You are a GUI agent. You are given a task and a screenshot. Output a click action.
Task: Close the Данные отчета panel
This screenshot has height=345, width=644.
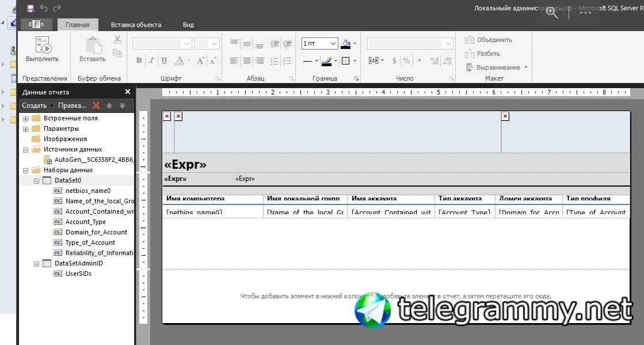tap(128, 92)
